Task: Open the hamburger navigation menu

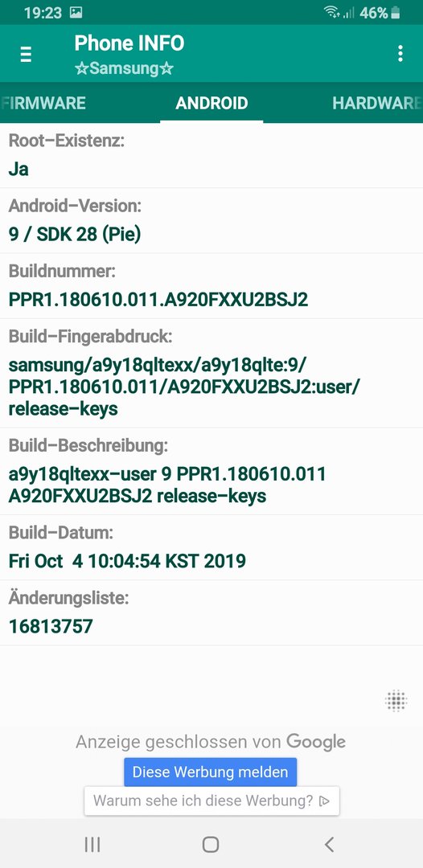Action: click(x=26, y=55)
